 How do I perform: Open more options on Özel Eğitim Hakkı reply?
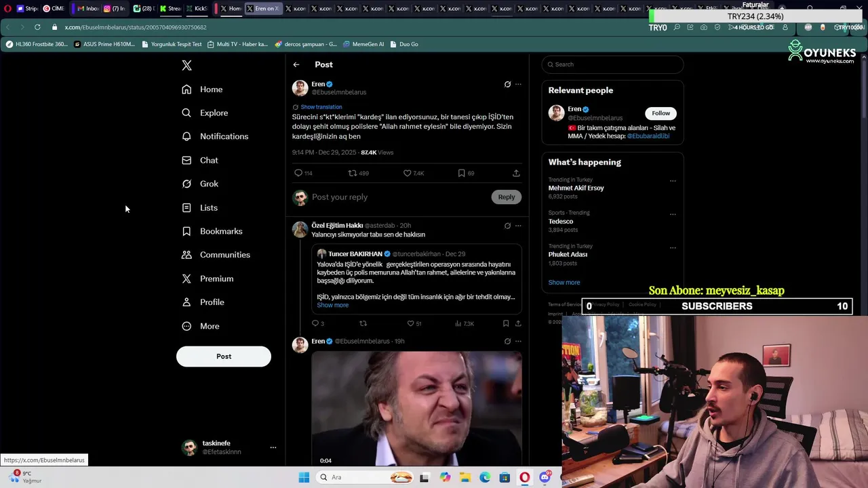pos(518,226)
